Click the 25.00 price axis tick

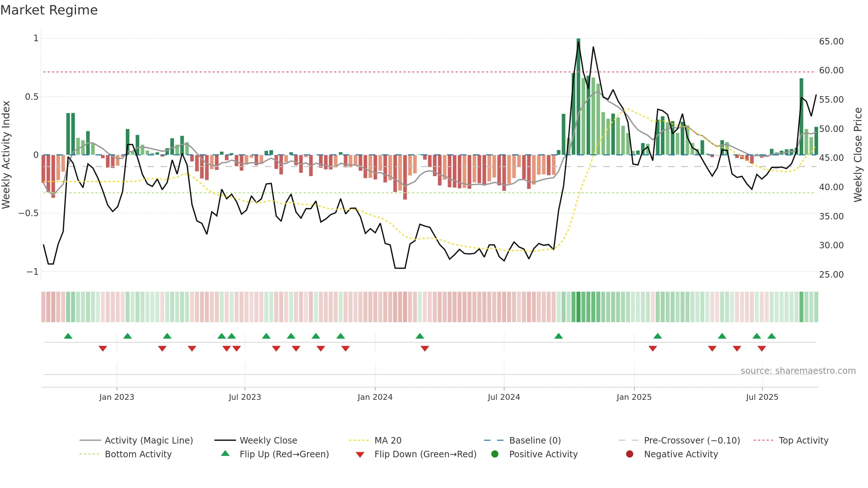point(831,274)
